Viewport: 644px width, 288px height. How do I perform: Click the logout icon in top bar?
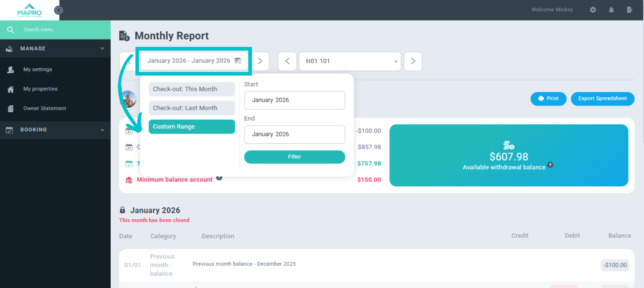[x=629, y=10]
